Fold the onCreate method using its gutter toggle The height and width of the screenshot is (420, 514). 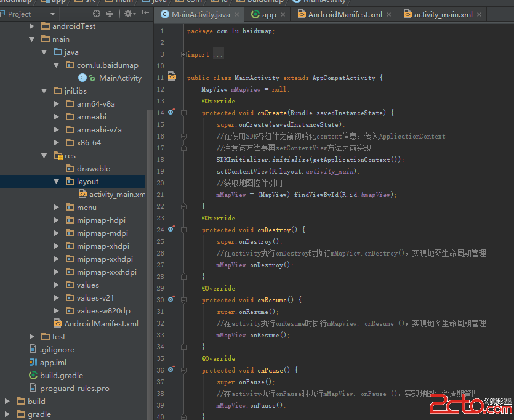point(183,113)
